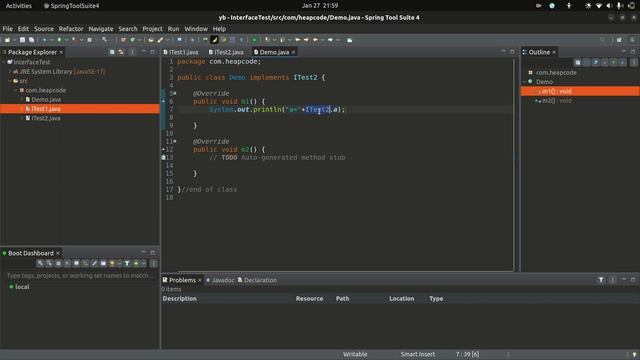
Task: Click the Search magnifier icon at toolbar right
Action: point(602,40)
